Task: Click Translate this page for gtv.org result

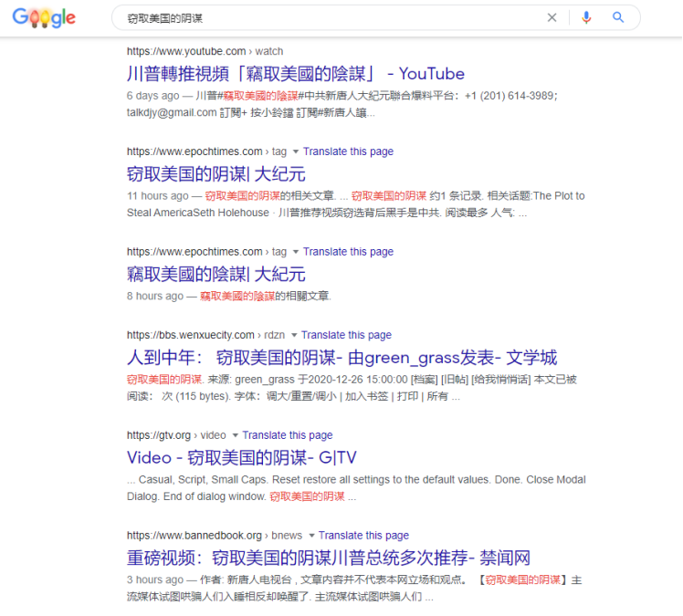Action: coord(288,435)
